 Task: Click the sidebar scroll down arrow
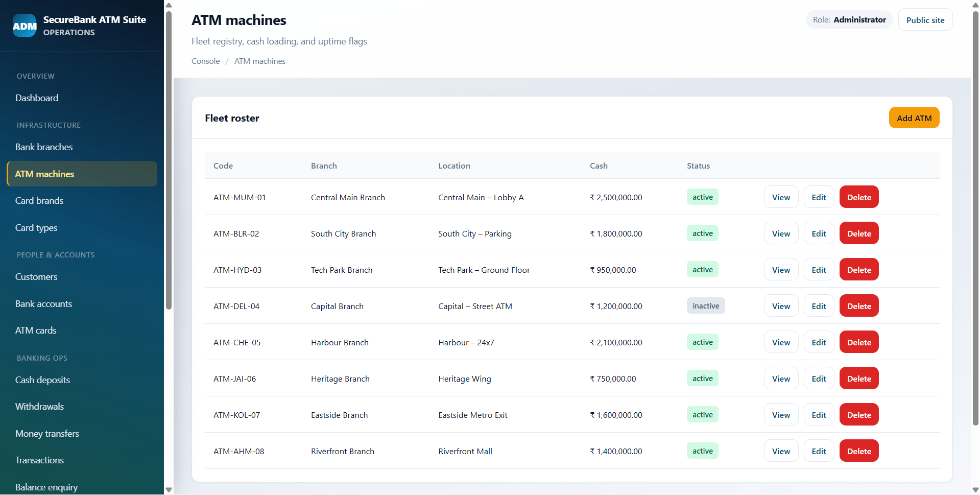point(169,490)
